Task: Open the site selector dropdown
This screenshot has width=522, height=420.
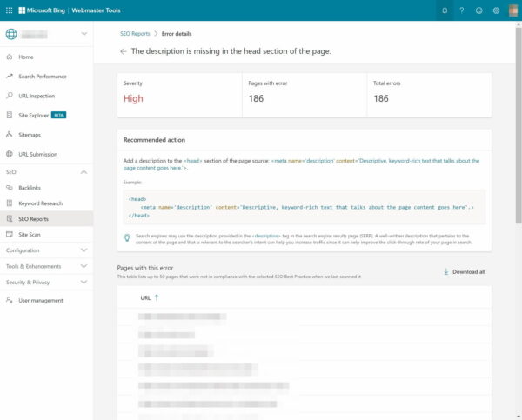Action: click(84, 34)
